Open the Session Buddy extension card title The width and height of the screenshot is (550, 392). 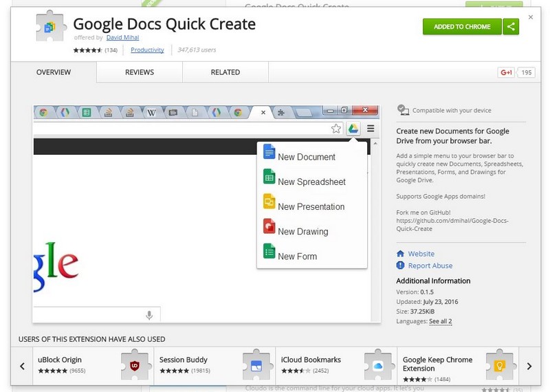pyautogui.click(x=184, y=360)
